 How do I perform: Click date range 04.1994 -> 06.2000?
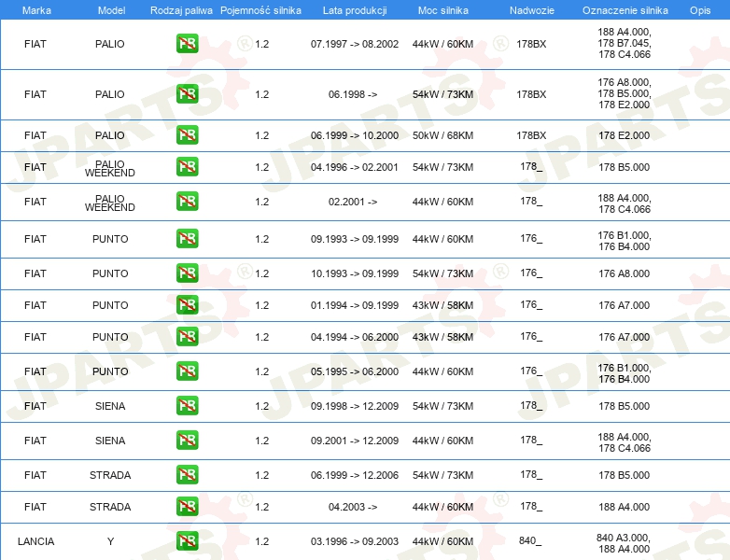point(355,337)
